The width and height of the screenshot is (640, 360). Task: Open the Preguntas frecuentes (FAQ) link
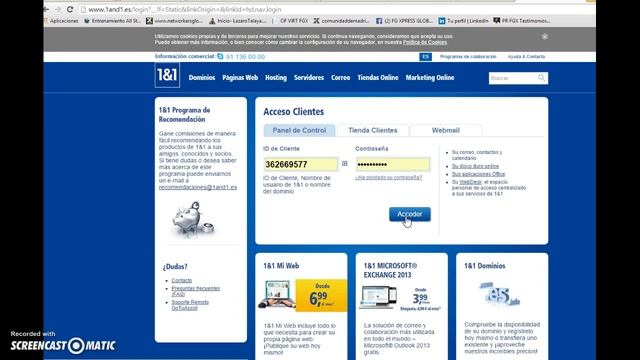(x=196, y=291)
